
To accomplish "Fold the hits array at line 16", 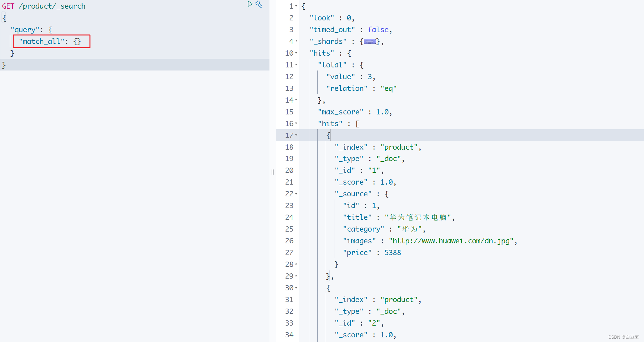I will [x=296, y=123].
